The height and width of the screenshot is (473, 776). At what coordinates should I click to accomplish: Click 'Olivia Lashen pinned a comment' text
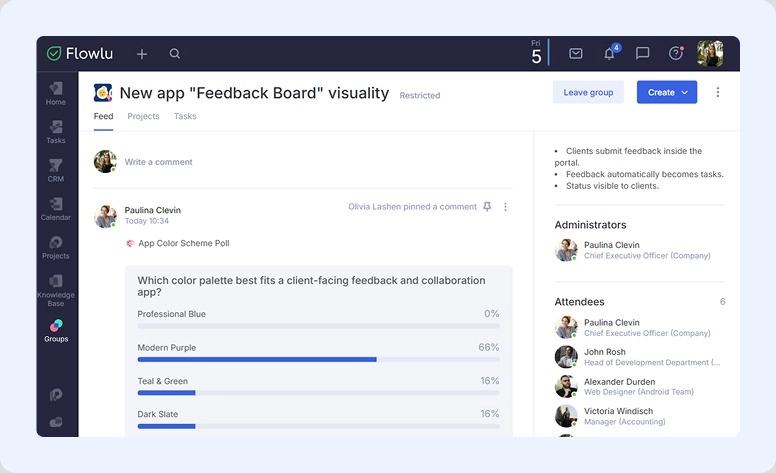coord(412,207)
